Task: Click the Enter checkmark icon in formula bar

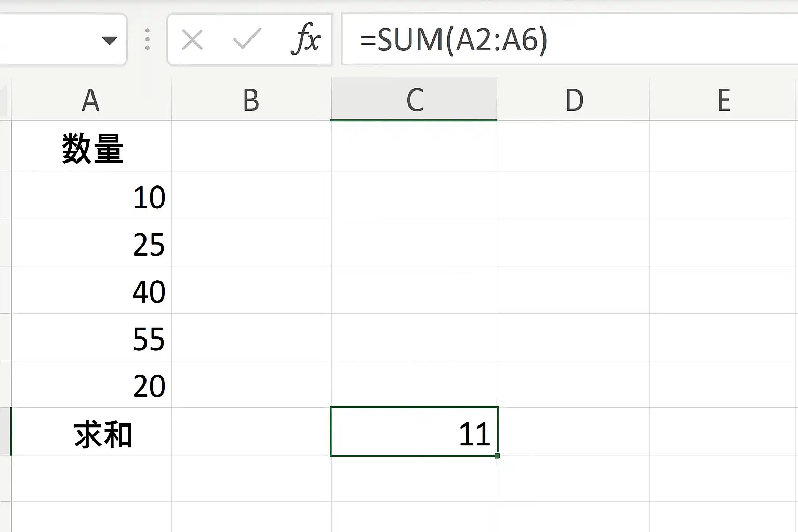Action: coord(247,39)
